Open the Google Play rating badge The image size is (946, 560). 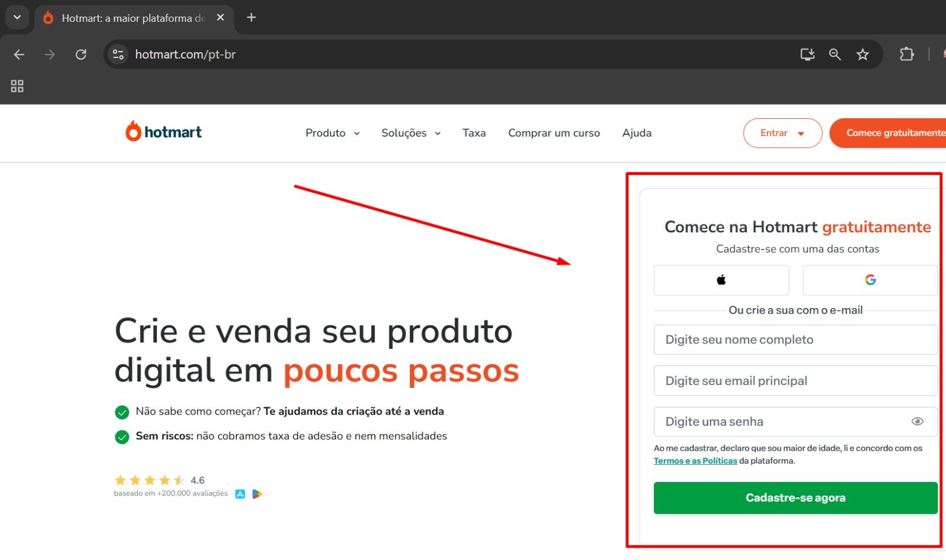(257, 493)
